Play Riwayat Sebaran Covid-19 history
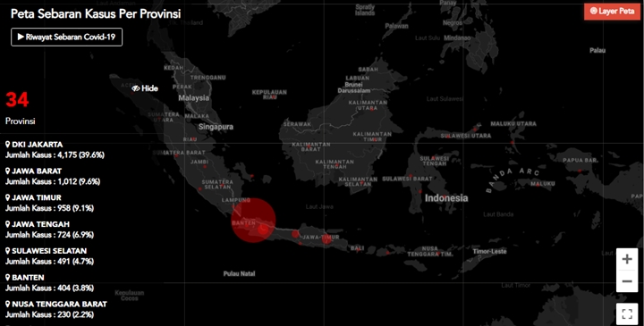644x326 pixels. pos(66,37)
